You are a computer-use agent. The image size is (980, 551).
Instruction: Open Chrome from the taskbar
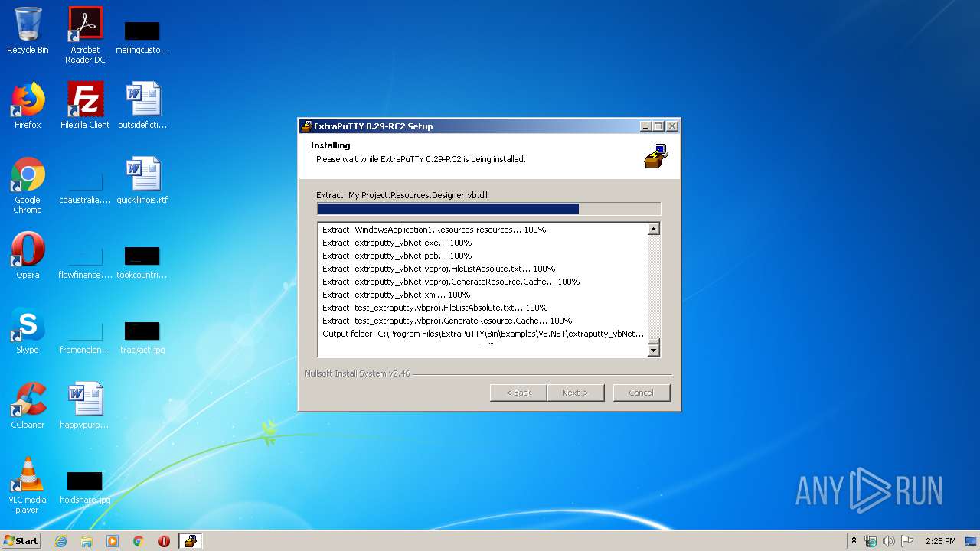click(x=139, y=541)
